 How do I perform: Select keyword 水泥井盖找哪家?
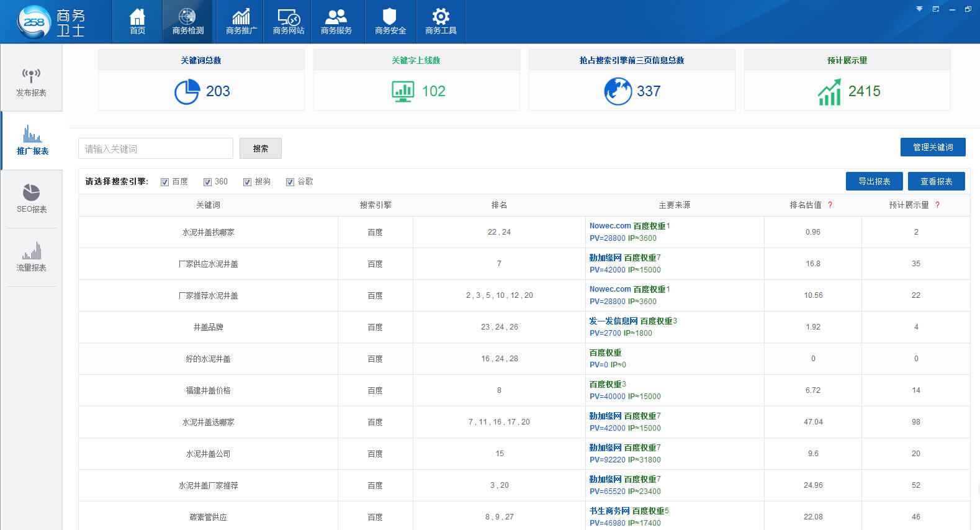[208, 232]
